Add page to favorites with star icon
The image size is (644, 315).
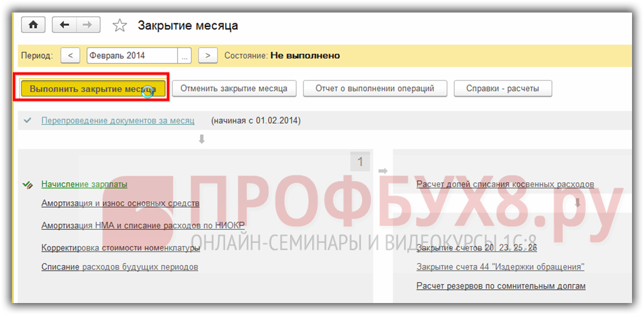[x=120, y=26]
